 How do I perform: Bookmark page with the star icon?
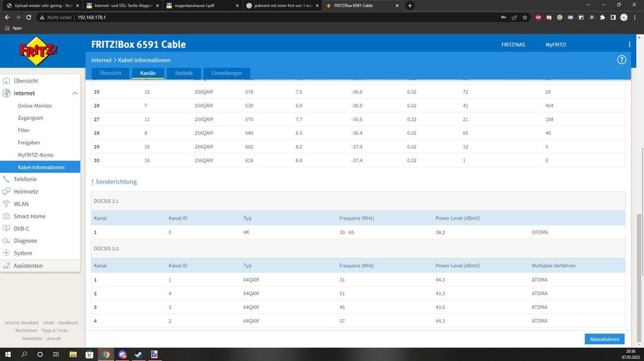(525, 17)
